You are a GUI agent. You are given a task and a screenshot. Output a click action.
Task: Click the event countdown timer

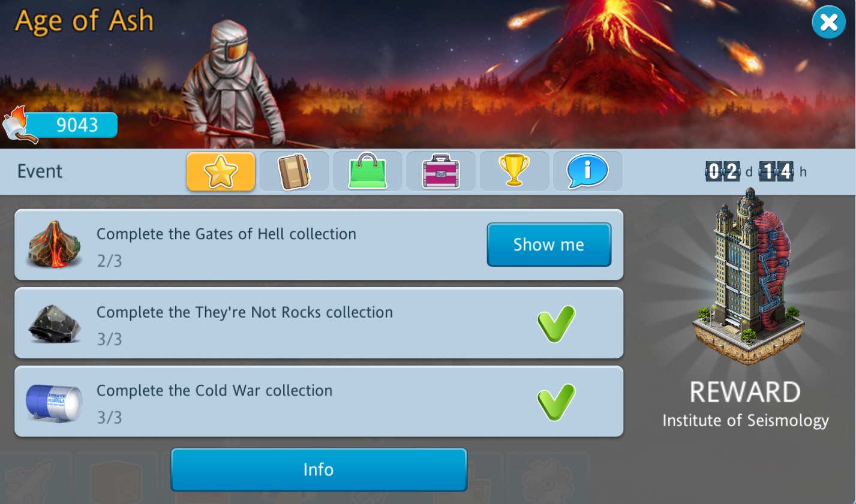tap(756, 172)
